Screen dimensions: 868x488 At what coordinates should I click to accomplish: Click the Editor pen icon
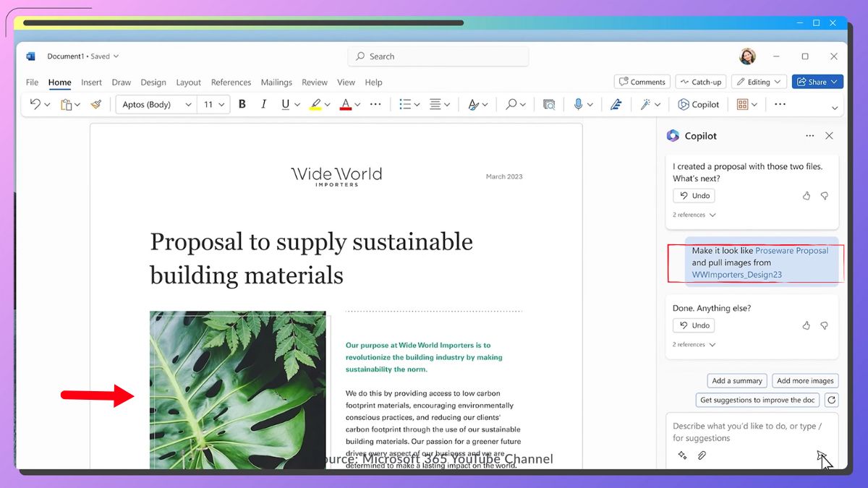(x=616, y=104)
